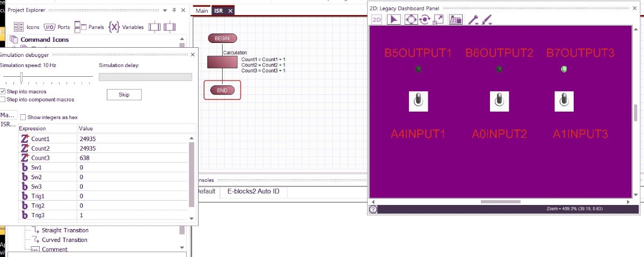Flip the A4INPUT1 toggle switch
644x257 pixels.
pos(418,101)
